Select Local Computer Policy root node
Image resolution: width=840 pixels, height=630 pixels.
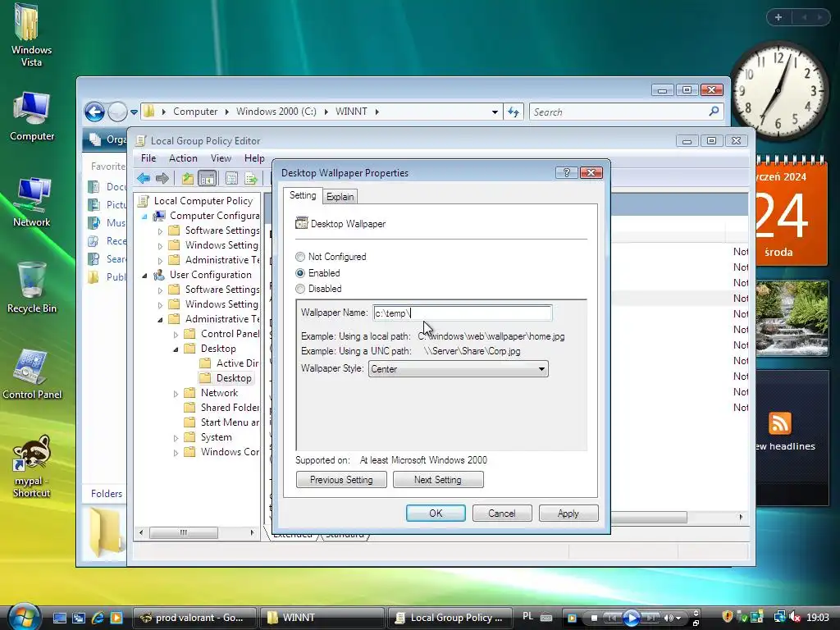195,201
